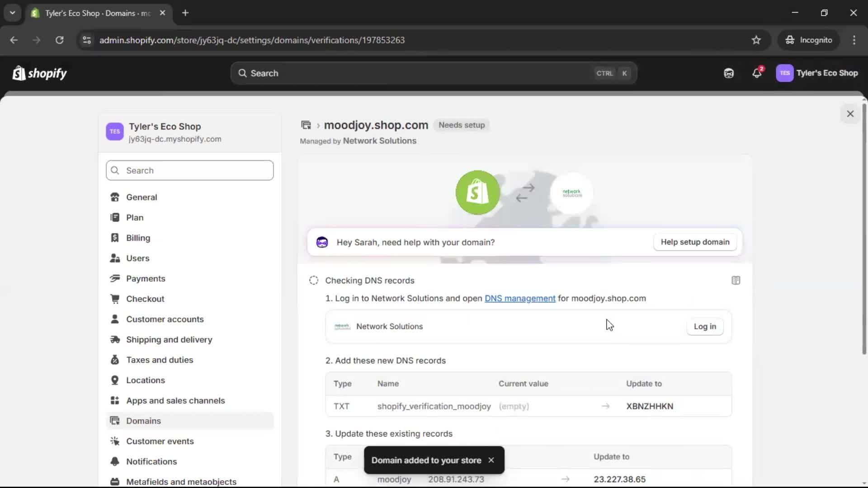Close the domain settings overlay panel
Viewport: 868px width, 488px height.
pos(850,113)
